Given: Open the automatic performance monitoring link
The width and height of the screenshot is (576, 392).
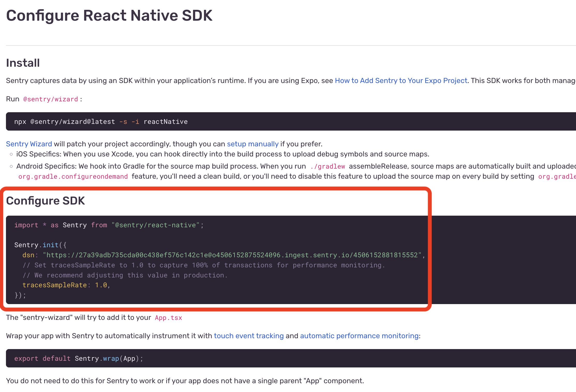Looking at the screenshot, I should [359, 336].
